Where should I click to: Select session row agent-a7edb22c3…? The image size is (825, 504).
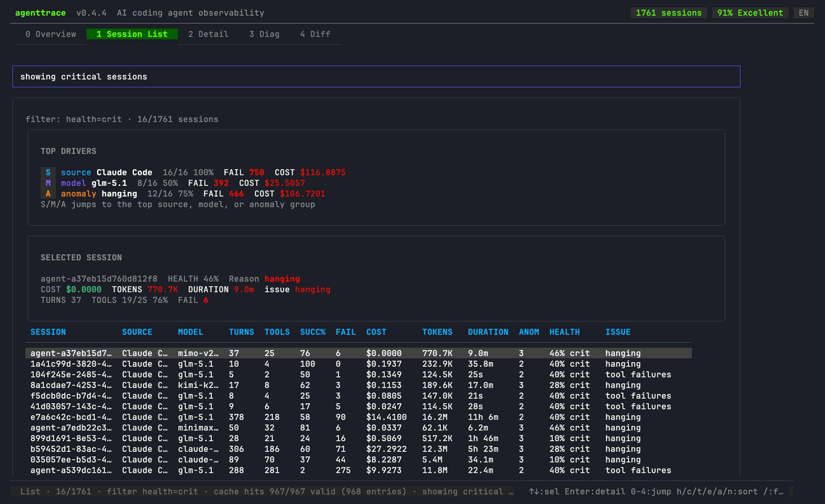click(358, 427)
